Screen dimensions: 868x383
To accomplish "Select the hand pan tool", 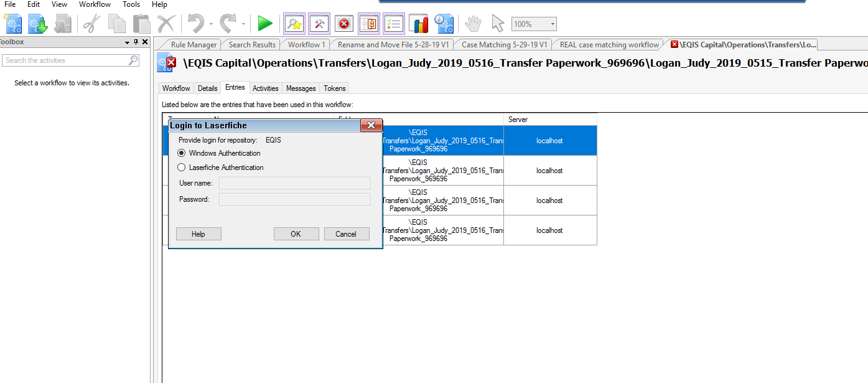I will point(474,24).
